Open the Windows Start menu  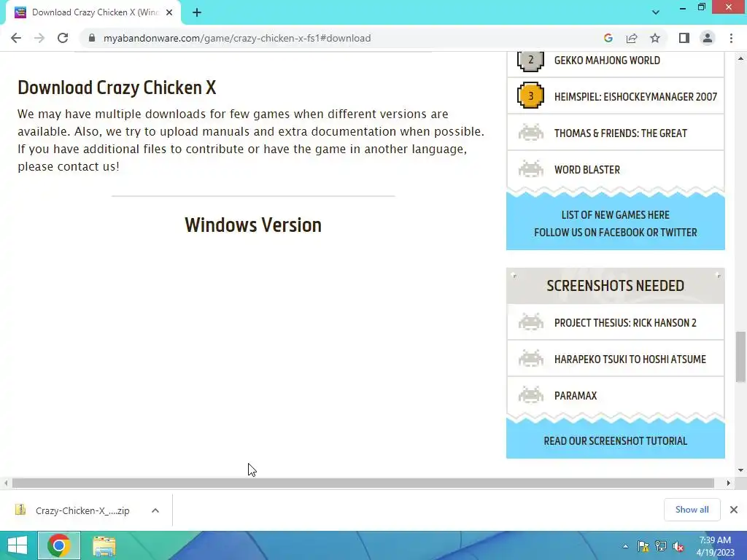[x=18, y=545]
